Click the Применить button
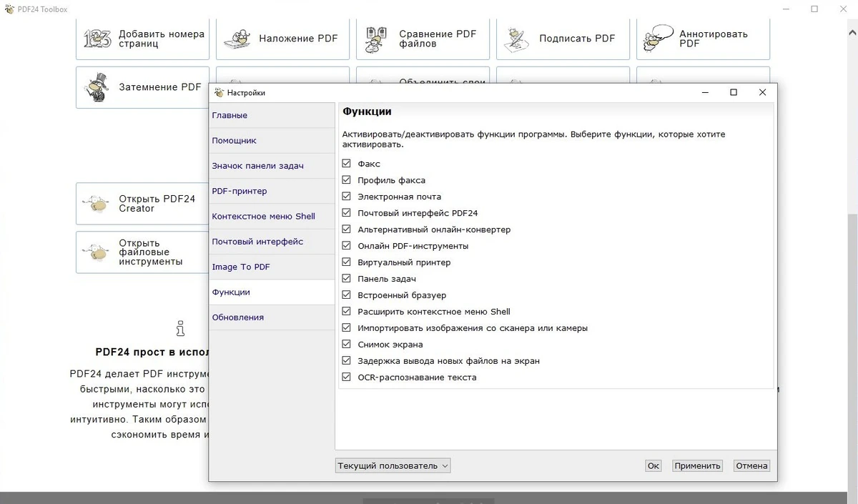 pyautogui.click(x=697, y=465)
